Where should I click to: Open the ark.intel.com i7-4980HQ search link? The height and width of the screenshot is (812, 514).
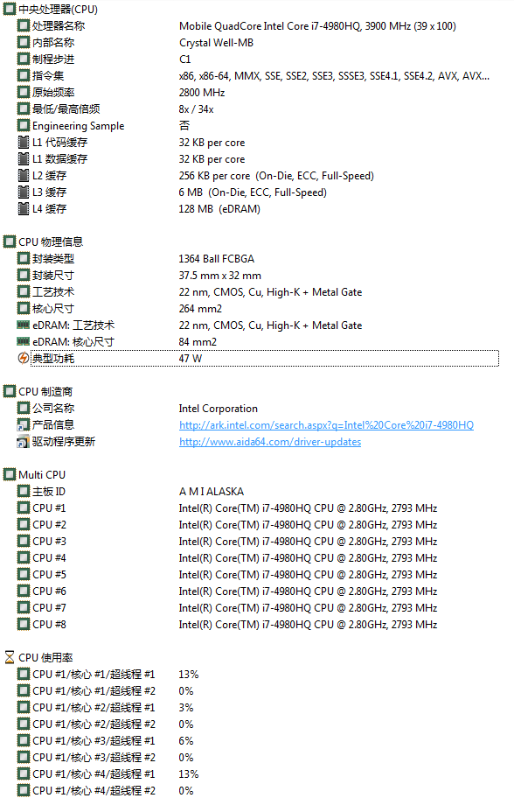point(326,425)
